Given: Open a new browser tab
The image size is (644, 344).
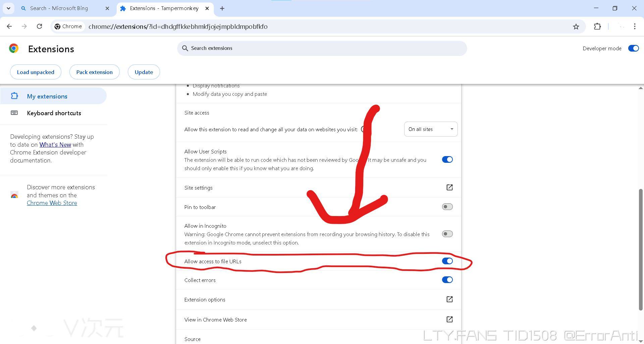Looking at the screenshot, I should point(222,8).
